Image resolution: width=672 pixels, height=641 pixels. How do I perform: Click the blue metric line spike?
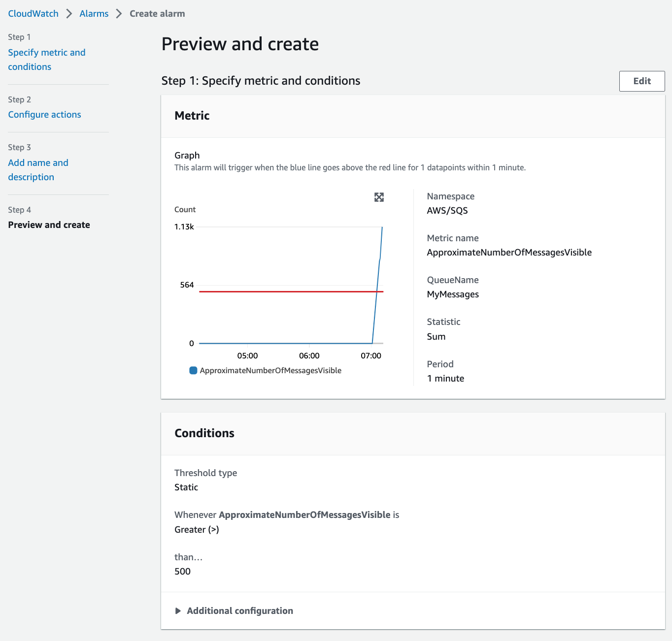coord(378,285)
